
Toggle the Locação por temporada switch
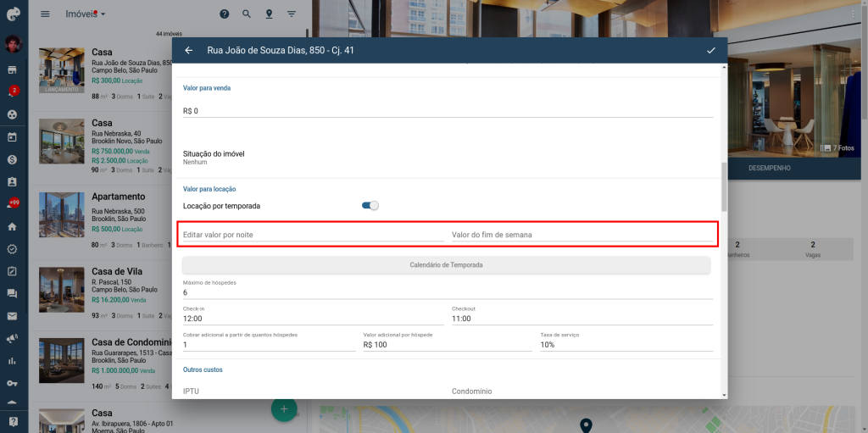(x=370, y=205)
